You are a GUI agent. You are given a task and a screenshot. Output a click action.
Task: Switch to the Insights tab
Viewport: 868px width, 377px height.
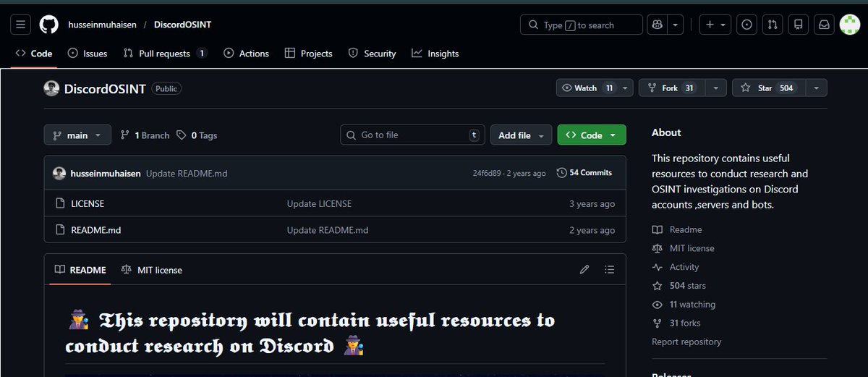click(x=435, y=54)
